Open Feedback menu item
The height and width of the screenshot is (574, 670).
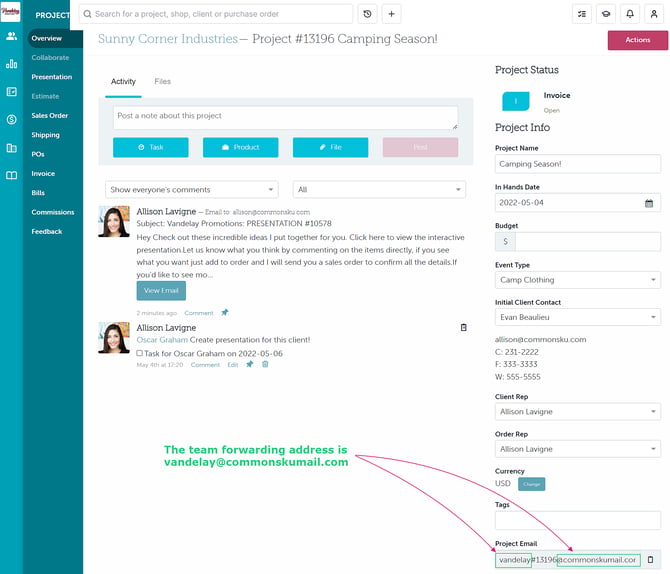pos(47,231)
